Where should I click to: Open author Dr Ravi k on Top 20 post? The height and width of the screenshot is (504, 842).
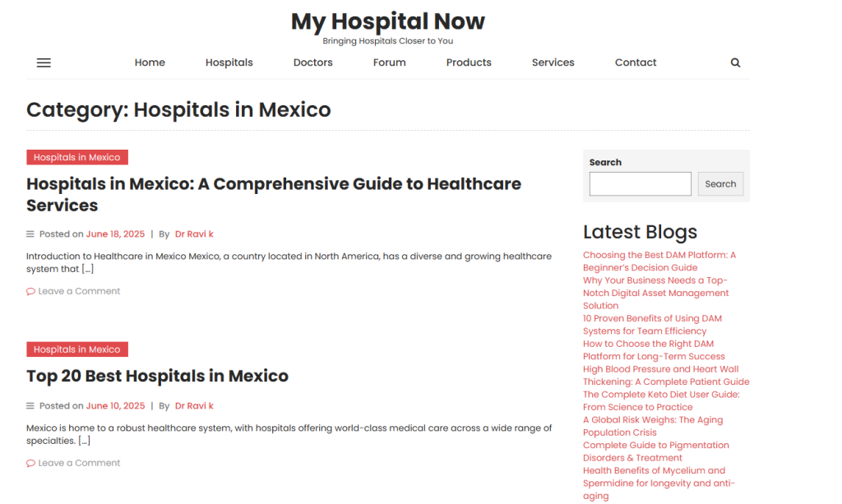coord(194,406)
